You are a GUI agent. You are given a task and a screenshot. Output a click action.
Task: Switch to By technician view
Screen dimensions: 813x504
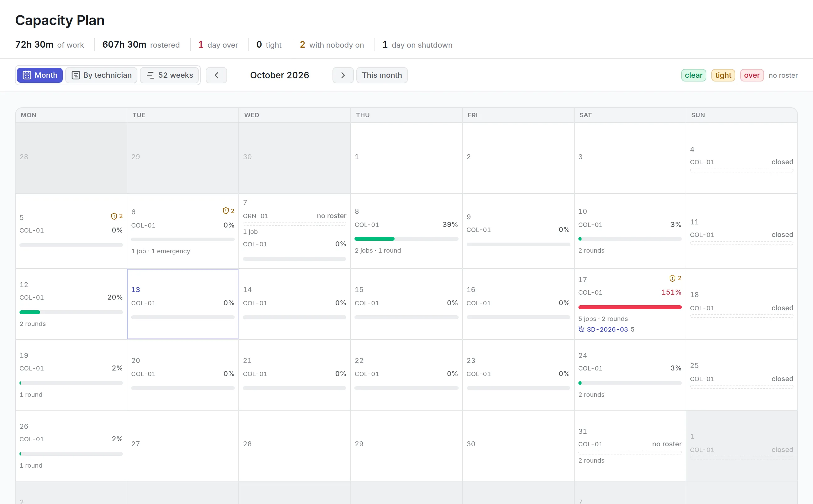pyautogui.click(x=101, y=75)
